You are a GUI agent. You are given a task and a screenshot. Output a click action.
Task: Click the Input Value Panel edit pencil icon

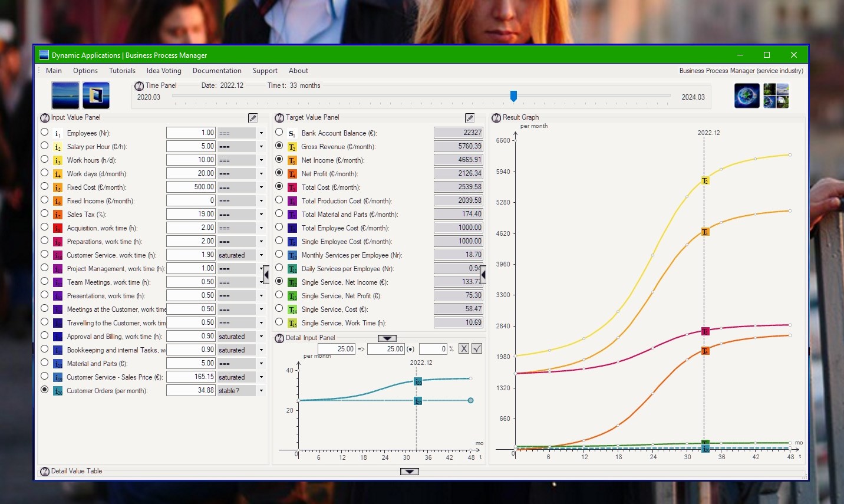(x=253, y=118)
